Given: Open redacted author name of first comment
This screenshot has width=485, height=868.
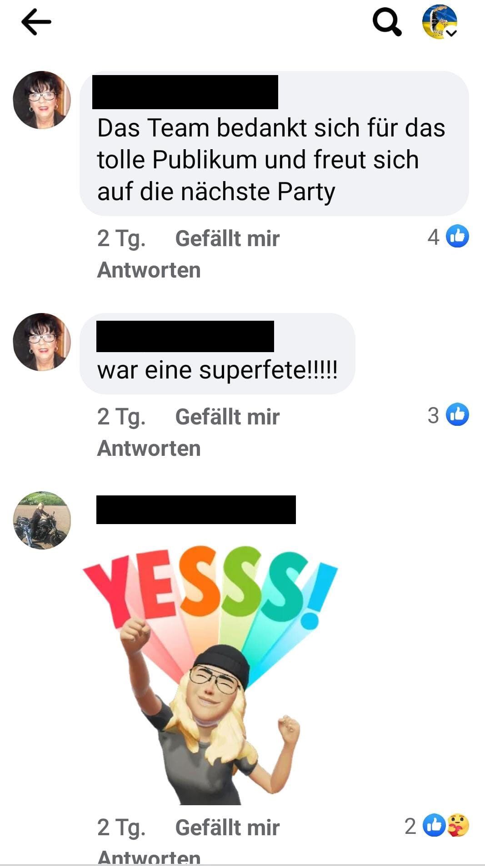Looking at the screenshot, I should click(x=185, y=92).
